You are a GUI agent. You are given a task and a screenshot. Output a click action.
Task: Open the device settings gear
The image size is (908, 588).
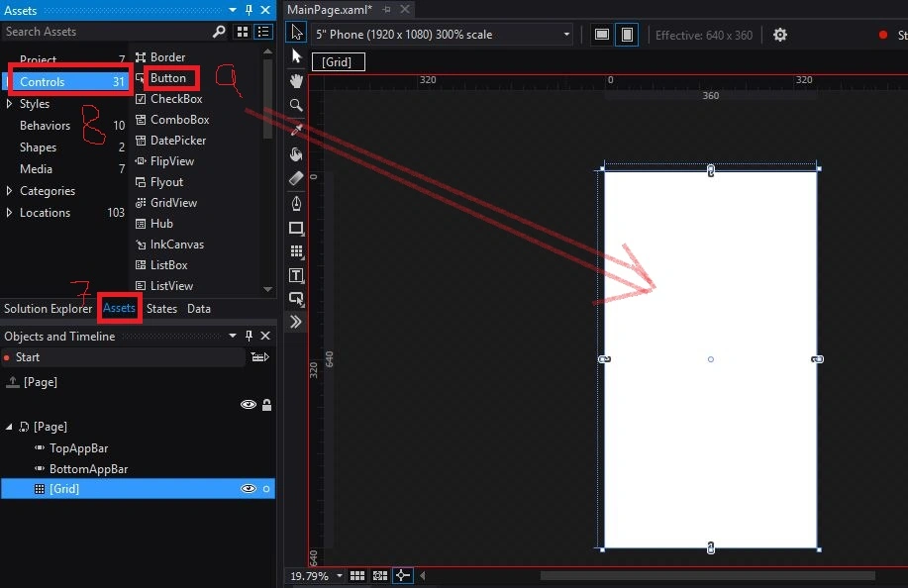tap(780, 35)
